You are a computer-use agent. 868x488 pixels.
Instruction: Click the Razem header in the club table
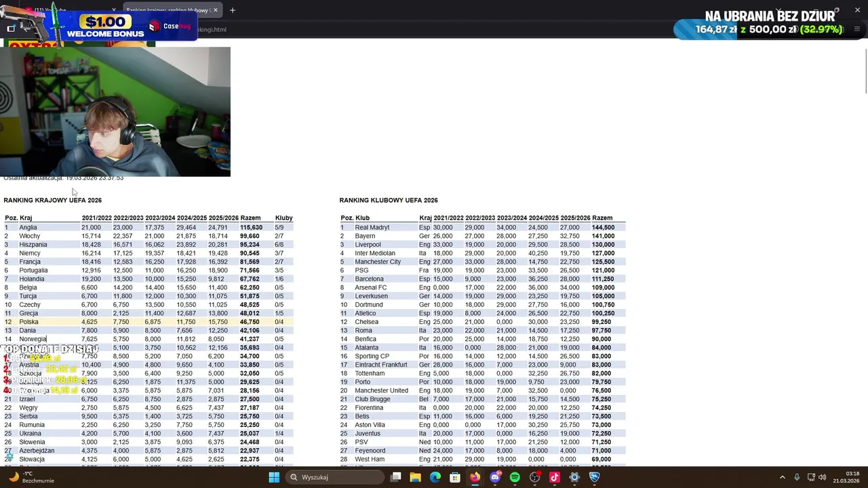tap(602, 218)
